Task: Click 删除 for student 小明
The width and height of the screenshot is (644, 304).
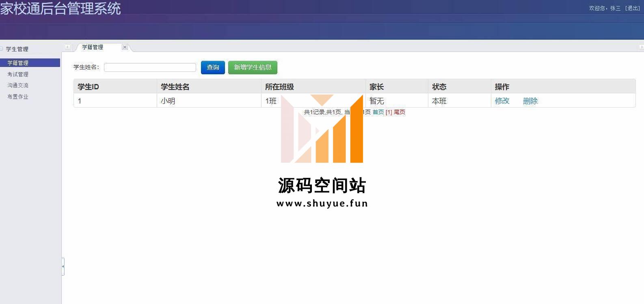Action: coord(530,101)
